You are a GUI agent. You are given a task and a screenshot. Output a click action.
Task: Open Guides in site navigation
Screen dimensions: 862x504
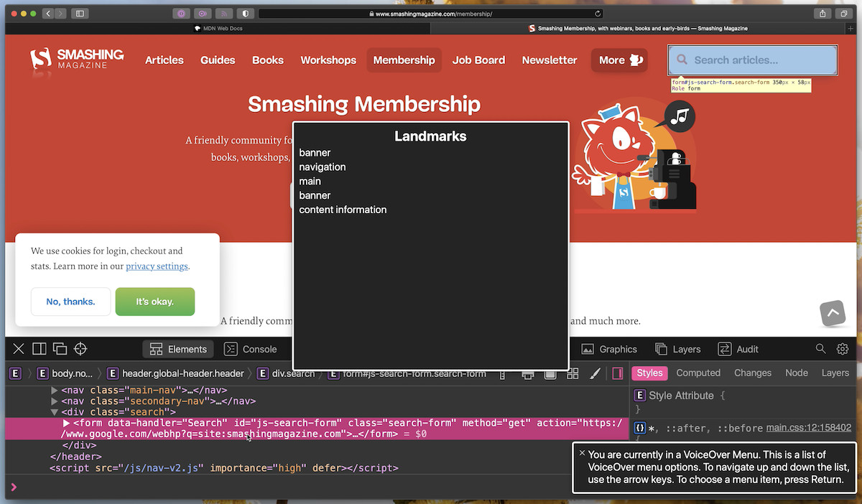[x=218, y=60]
